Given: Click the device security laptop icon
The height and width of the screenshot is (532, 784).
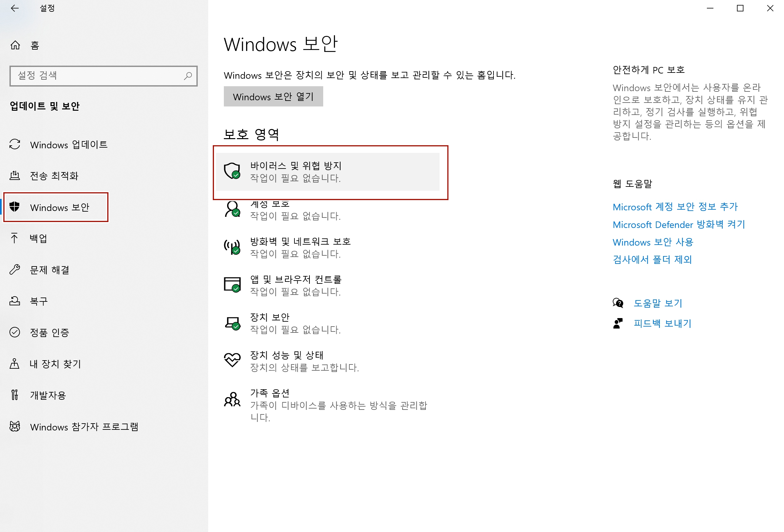Looking at the screenshot, I should [x=232, y=323].
